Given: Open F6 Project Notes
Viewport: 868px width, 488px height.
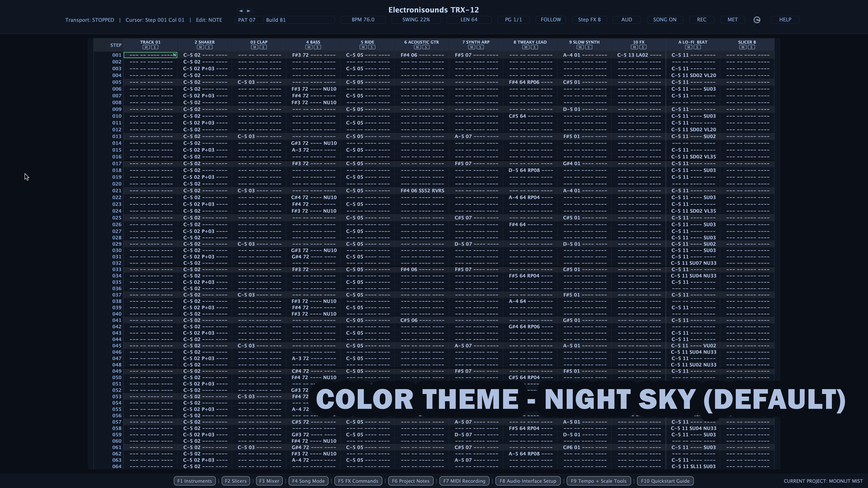Looking at the screenshot, I should point(411,481).
